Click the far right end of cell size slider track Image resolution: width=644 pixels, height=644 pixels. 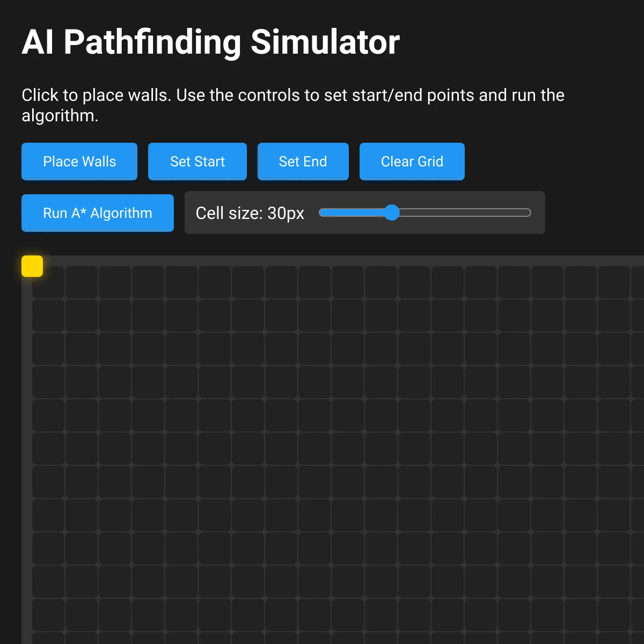click(530, 213)
